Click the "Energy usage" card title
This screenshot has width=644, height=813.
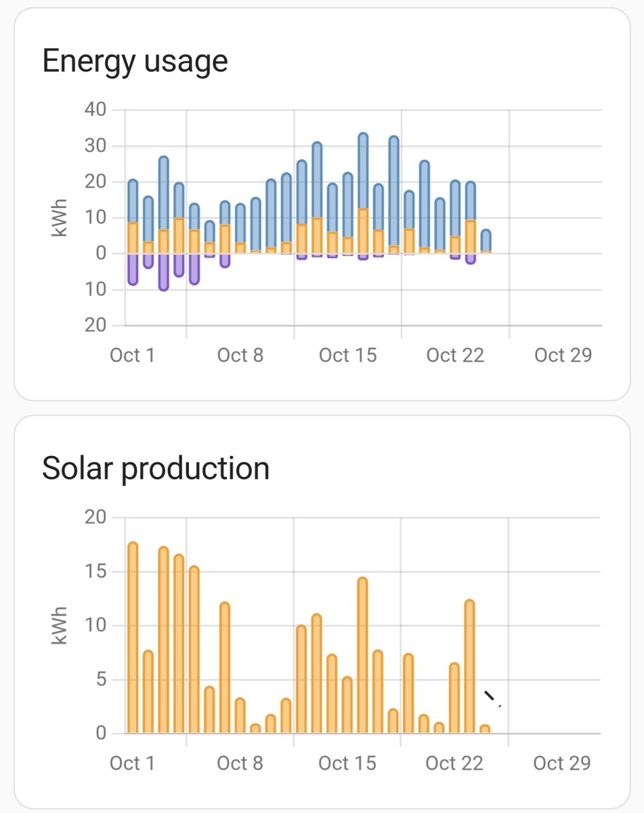(x=135, y=62)
